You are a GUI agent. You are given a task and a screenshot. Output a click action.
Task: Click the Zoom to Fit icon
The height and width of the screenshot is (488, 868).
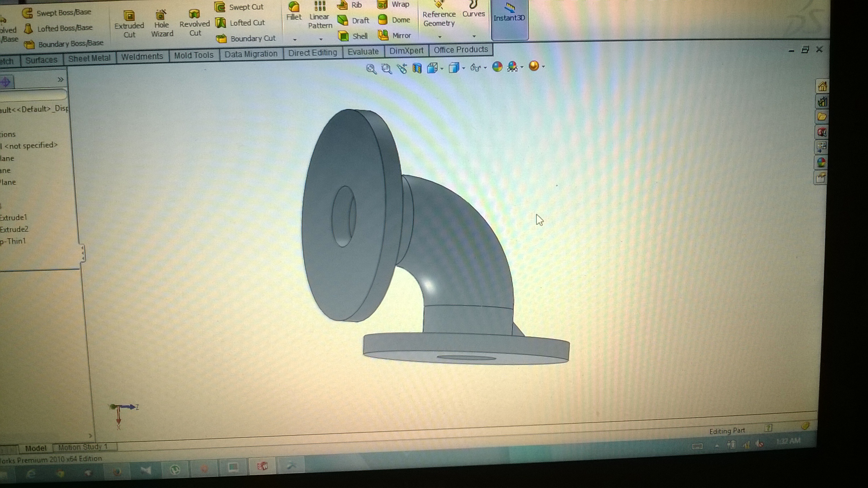[x=371, y=69]
